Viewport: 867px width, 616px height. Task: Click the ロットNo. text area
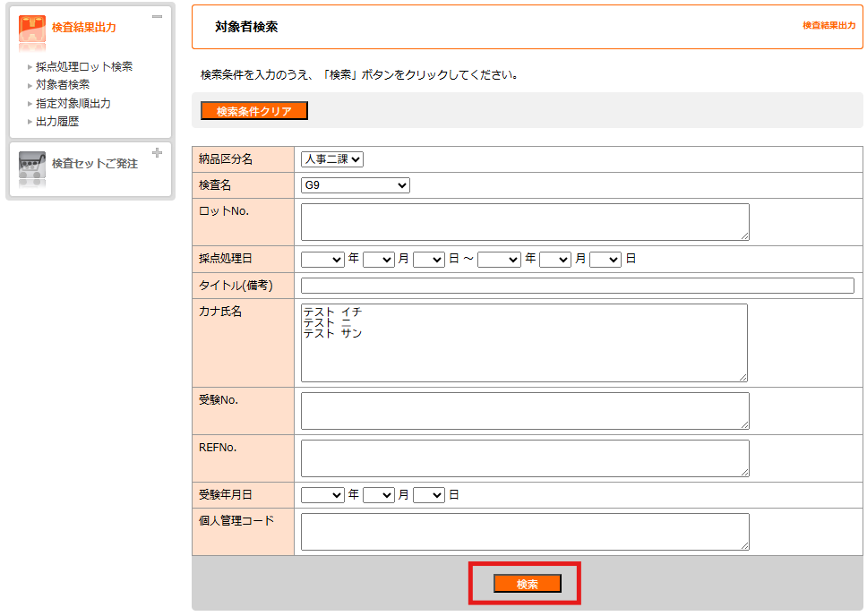point(524,222)
